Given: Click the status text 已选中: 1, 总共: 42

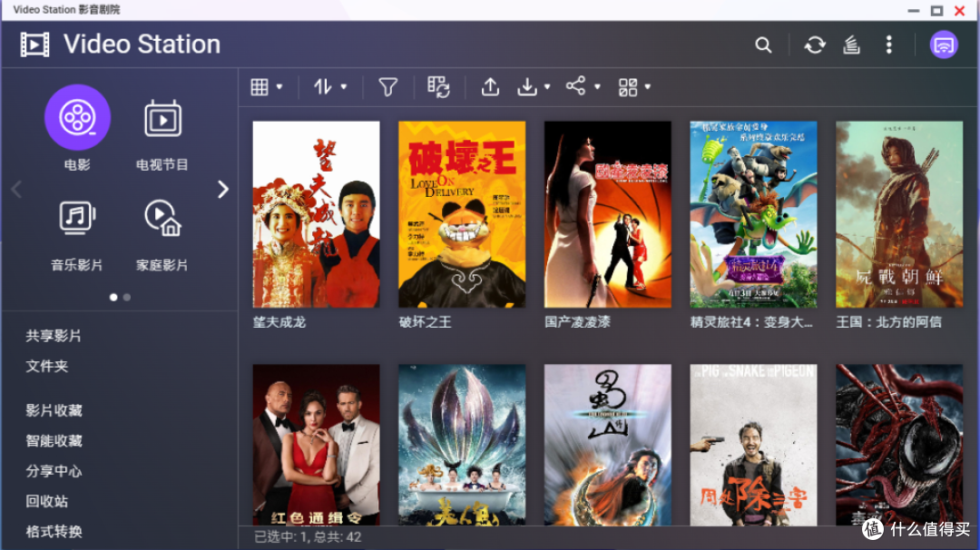Looking at the screenshot, I should [x=308, y=537].
